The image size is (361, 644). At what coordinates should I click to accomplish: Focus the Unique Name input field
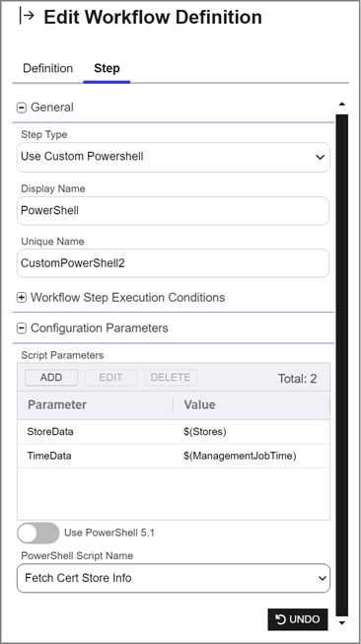coord(173,263)
